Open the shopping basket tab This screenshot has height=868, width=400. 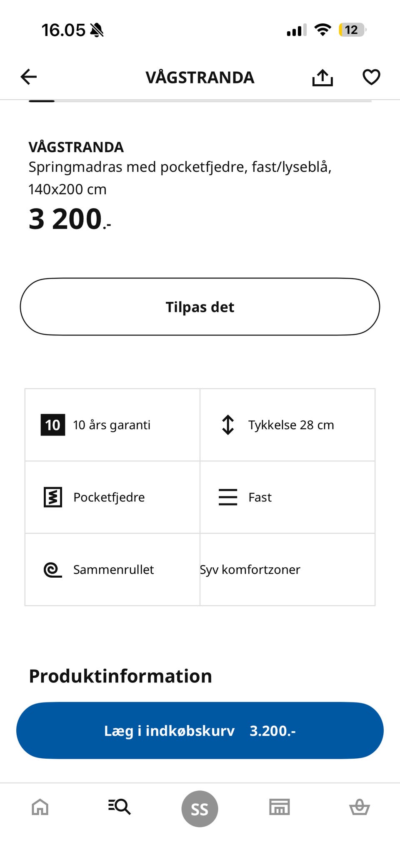click(x=359, y=807)
